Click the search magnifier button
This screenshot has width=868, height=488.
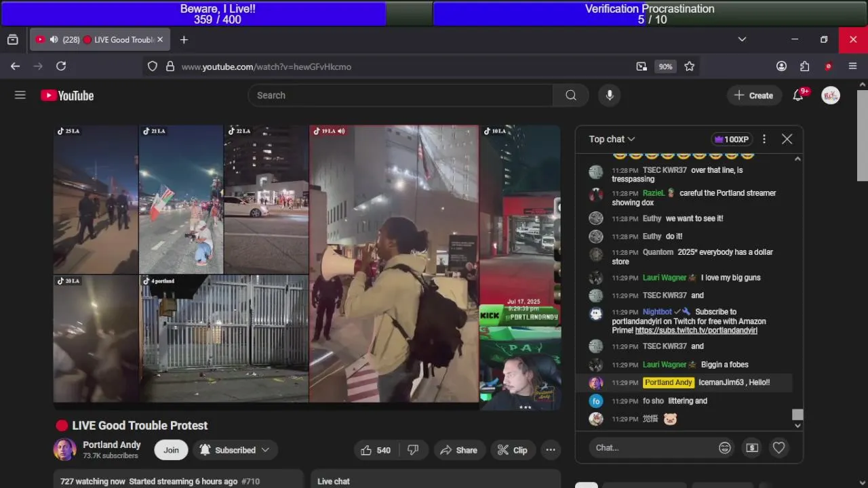point(571,96)
